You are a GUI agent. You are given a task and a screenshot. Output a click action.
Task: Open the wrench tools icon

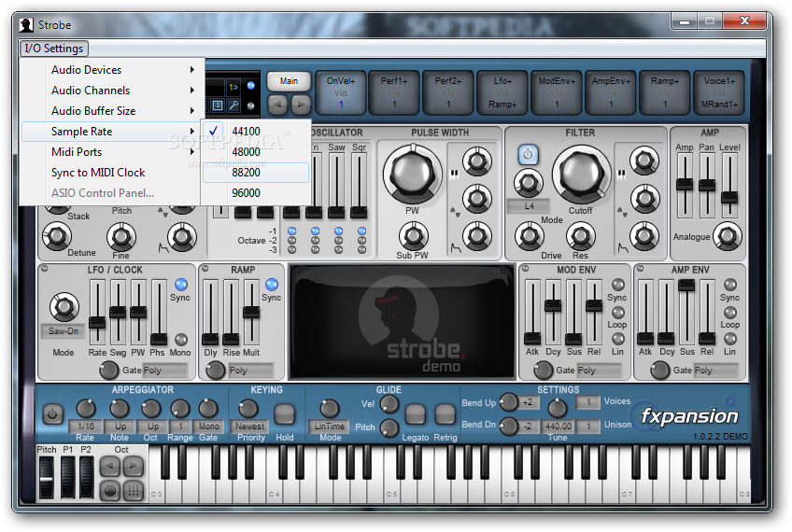click(233, 105)
